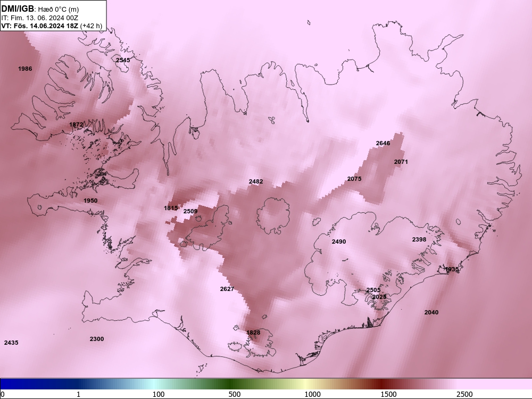Click the 500 tick label on the legend
Viewport: 532px width, 399px height.
[x=235, y=394]
